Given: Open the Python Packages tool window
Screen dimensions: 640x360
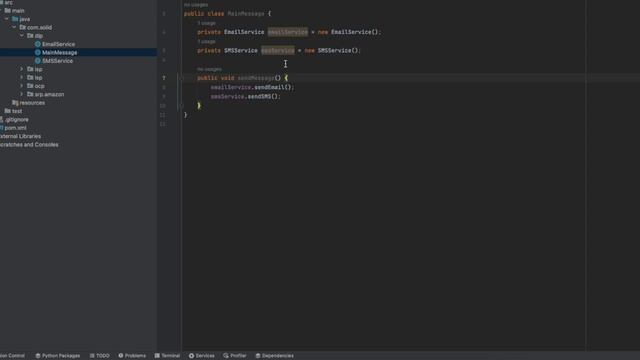Looking at the screenshot, I should tap(58, 356).
